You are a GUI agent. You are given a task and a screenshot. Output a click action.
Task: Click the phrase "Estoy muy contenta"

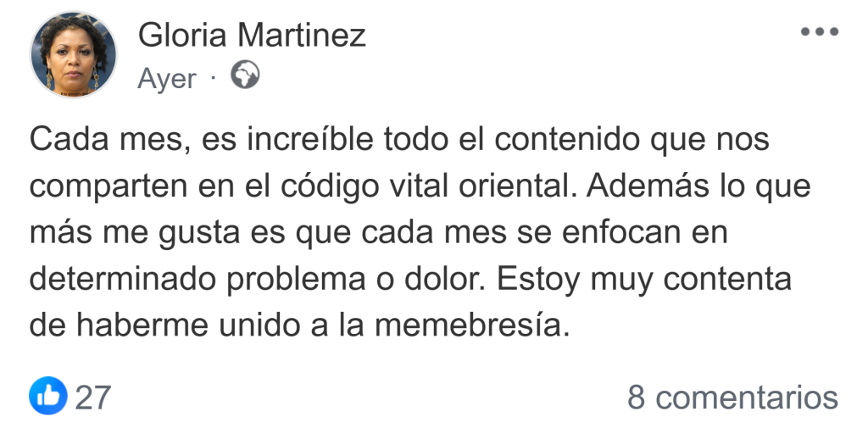[x=643, y=279]
